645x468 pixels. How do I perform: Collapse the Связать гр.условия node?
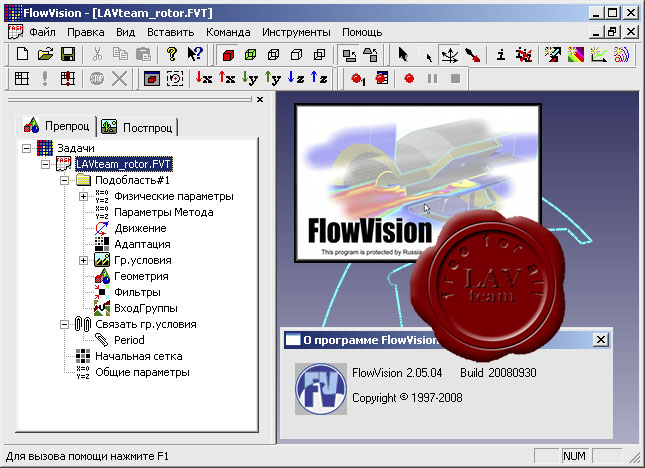64,324
